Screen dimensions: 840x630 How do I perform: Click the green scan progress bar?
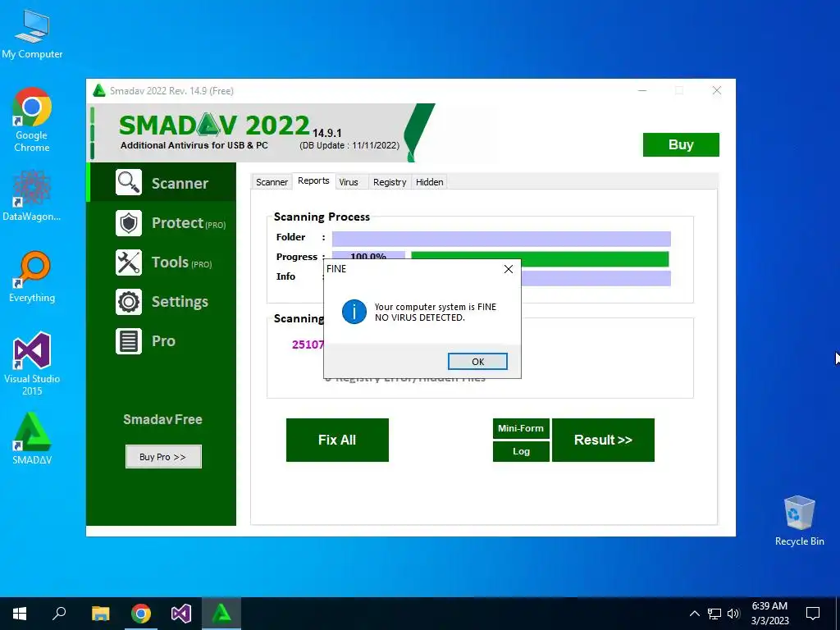pos(540,258)
